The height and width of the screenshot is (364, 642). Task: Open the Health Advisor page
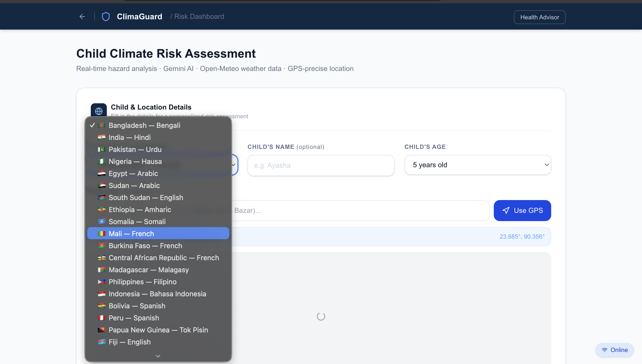tap(540, 17)
